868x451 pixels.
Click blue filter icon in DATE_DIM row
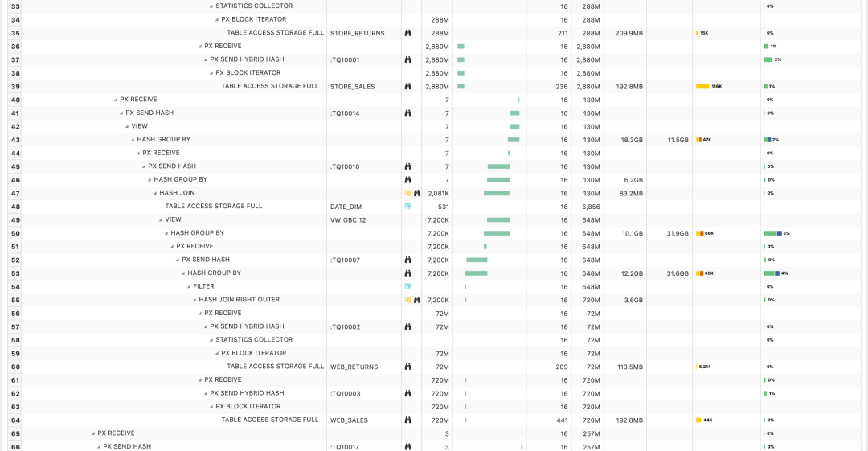[407, 207]
